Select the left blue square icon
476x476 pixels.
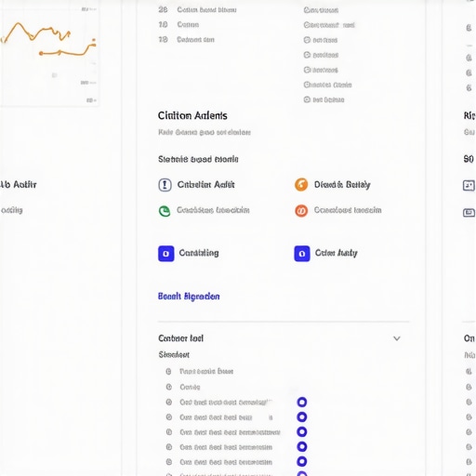[x=166, y=254]
